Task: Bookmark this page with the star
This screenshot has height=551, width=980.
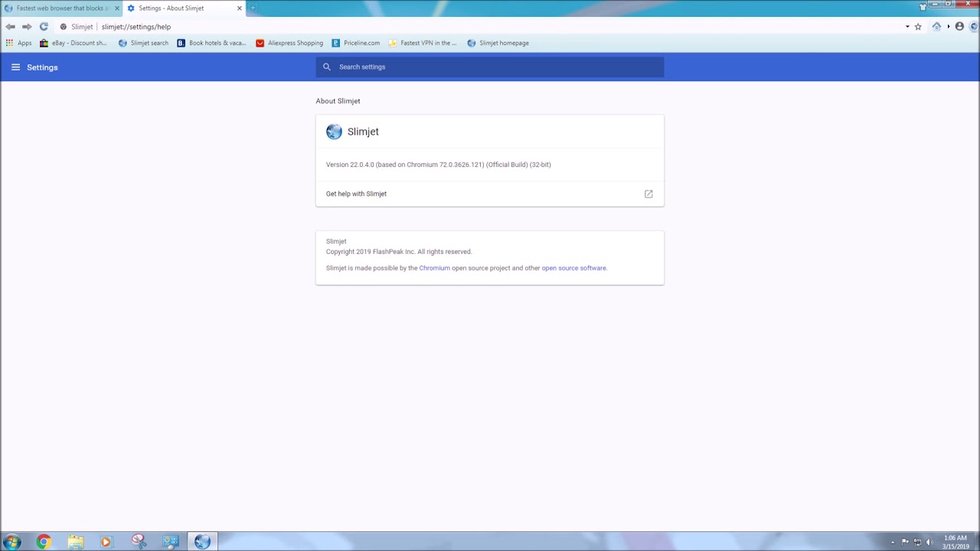Action: 918,27
